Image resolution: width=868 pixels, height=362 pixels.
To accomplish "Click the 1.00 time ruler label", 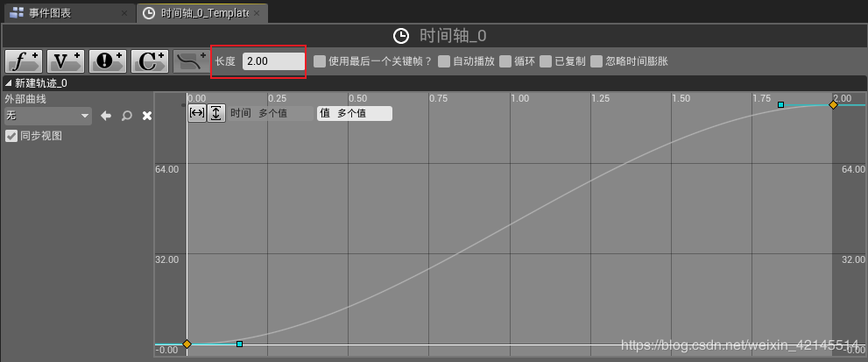I will pyautogui.click(x=519, y=99).
